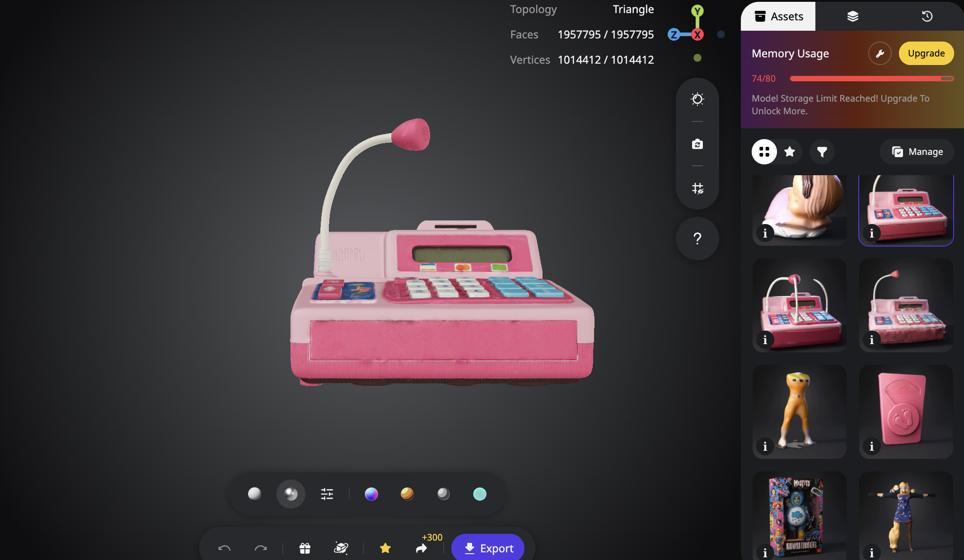
Task: Click the undo arrow icon
Action: 225,548
